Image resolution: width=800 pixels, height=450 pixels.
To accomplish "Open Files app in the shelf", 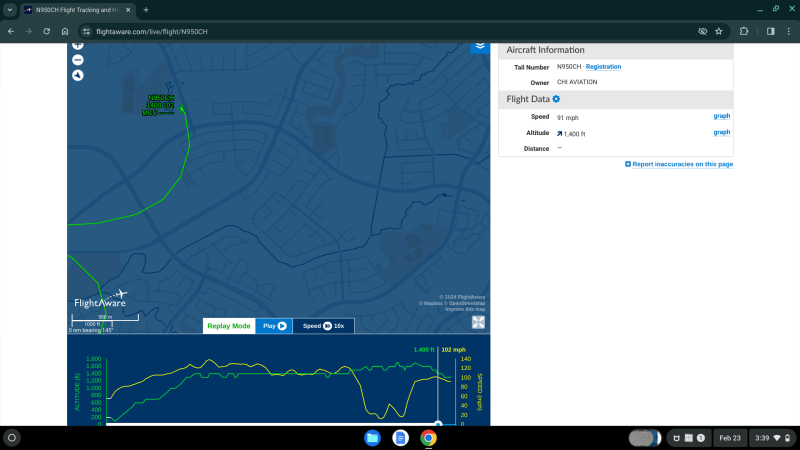I will tap(372, 438).
